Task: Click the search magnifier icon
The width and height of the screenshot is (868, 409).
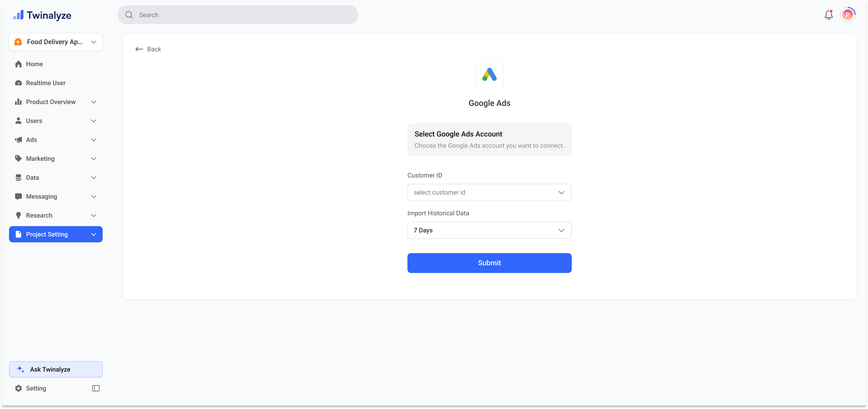Action: click(x=129, y=15)
